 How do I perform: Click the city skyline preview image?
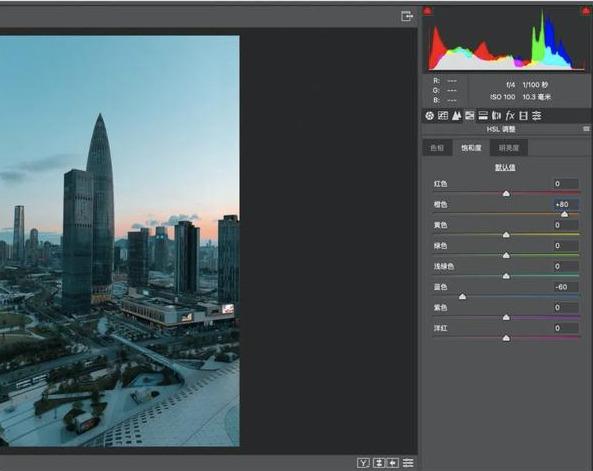point(120,241)
